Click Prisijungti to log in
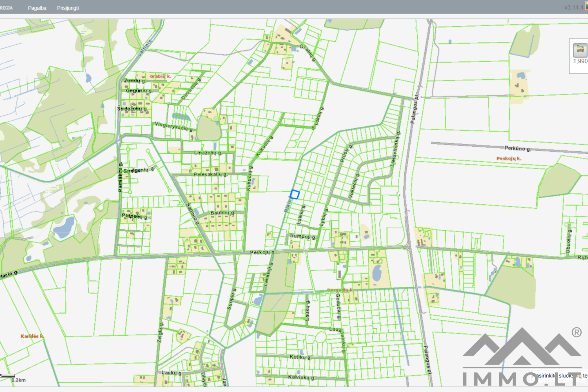Screen dimensions: 588x392 click(68, 8)
